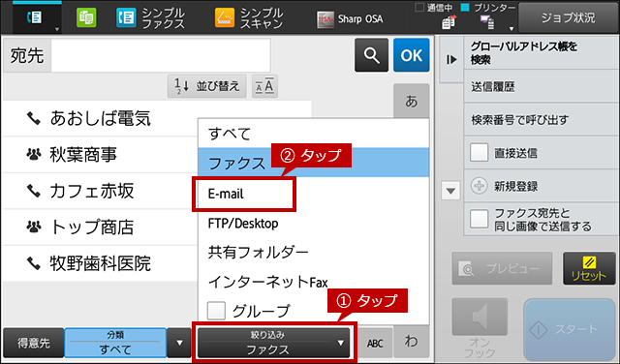Open Sharp OSA application

tap(350, 19)
